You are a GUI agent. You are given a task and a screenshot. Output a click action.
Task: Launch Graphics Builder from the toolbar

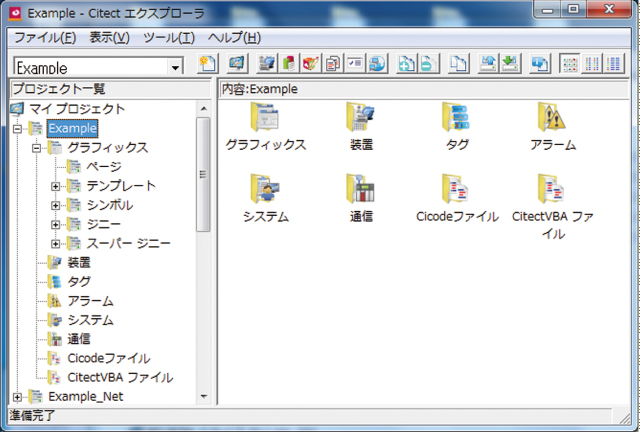pos(311,64)
